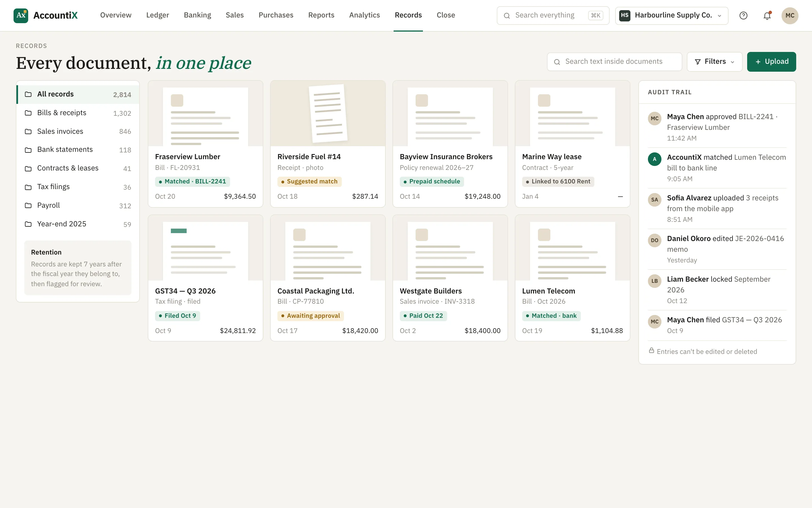The image size is (812, 508).
Task: Open the Riverside Fuel #14 receipt photo
Action: point(328,113)
